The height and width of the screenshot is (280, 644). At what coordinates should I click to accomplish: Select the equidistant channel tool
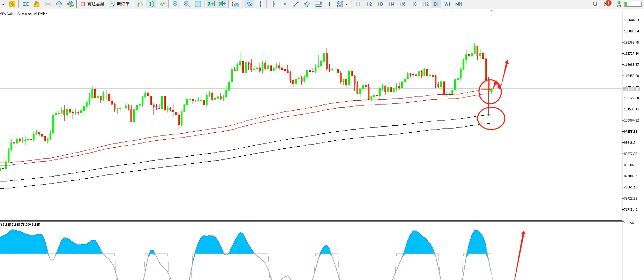[x=307, y=4]
